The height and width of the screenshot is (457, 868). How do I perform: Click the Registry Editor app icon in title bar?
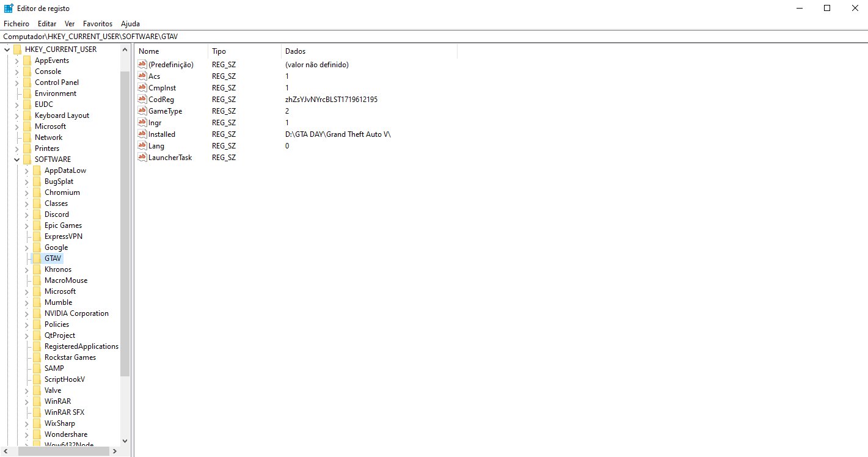pyautogui.click(x=9, y=9)
